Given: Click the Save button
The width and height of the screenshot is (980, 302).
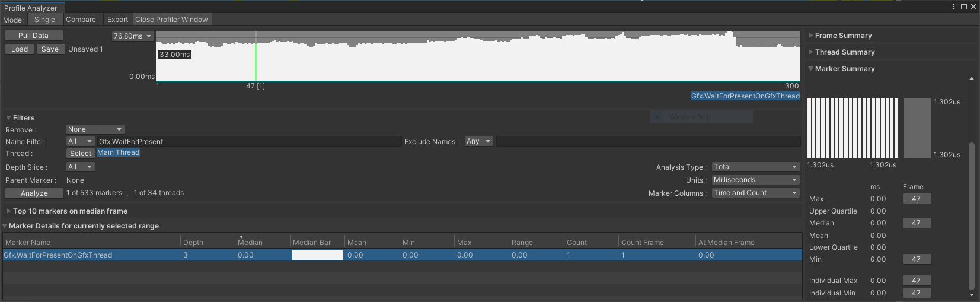Looking at the screenshot, I should [50, 49].
